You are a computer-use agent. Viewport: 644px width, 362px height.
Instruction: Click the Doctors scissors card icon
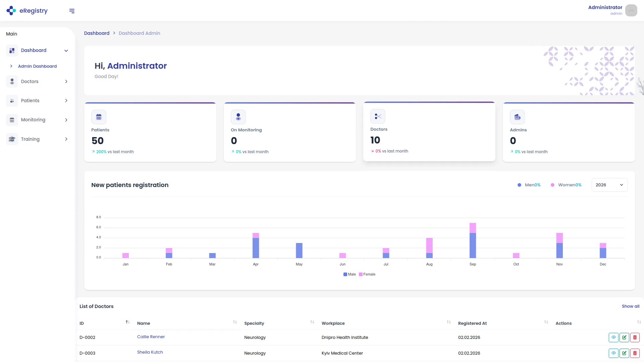(378, 116)
